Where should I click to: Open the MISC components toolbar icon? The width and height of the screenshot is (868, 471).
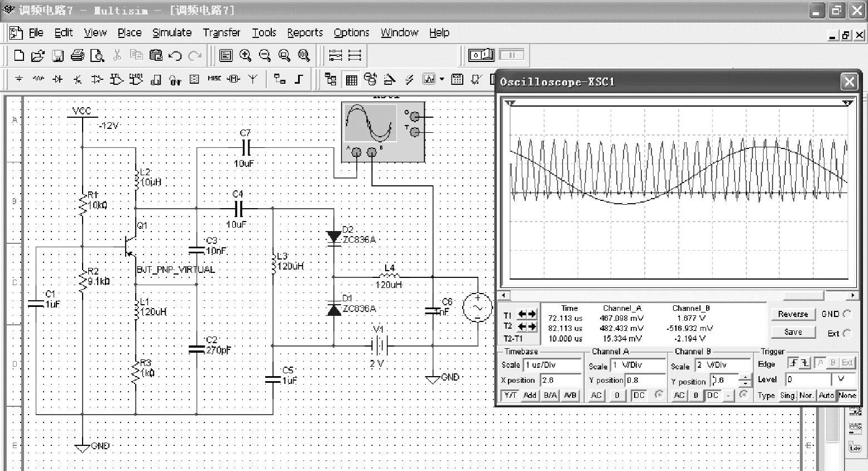214,79
